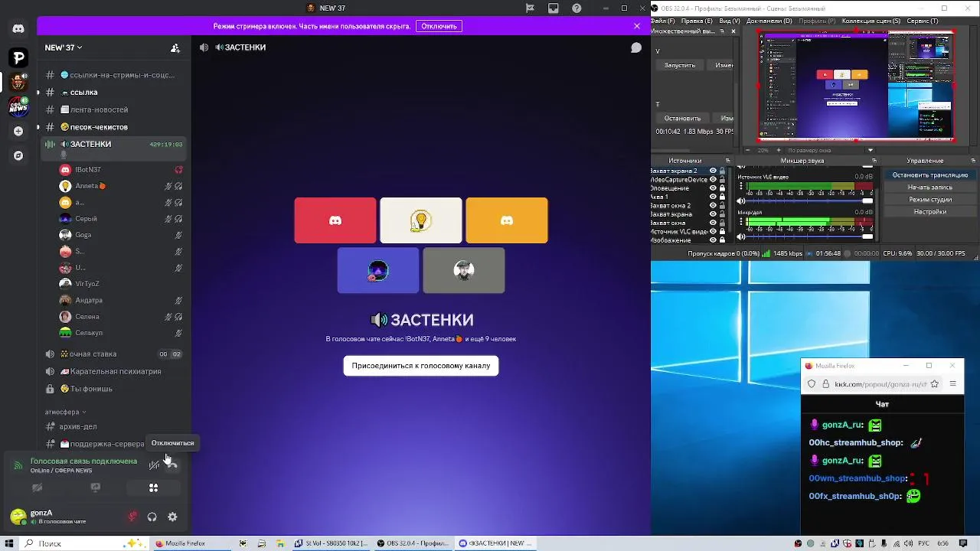Open the Discord help question mark icon
Viewport: 980px width, 551px height.
pyautogui.click(x=577, y=8)
